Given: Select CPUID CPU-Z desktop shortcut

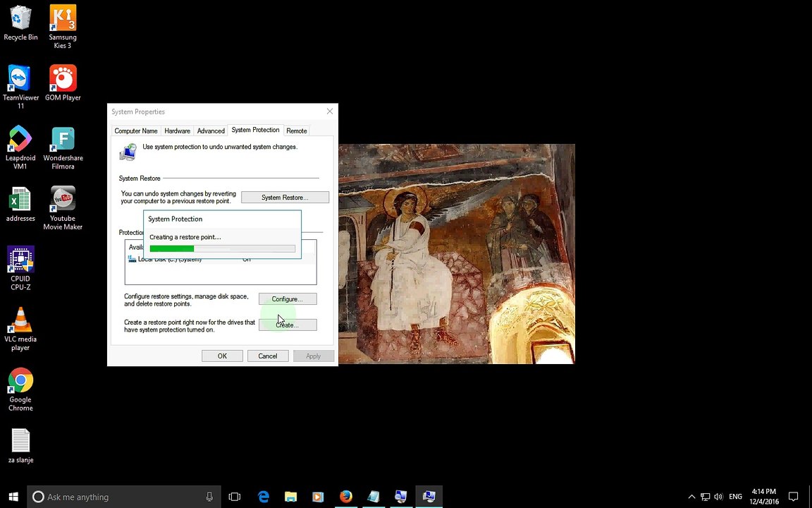Looking at the screenshot, I should [x=20, y=268].
